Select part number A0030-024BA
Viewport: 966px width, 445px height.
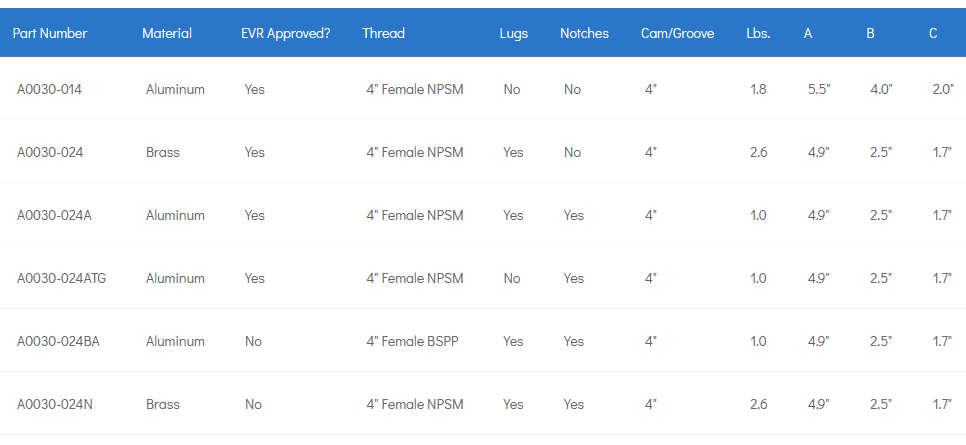coord(58,341)
